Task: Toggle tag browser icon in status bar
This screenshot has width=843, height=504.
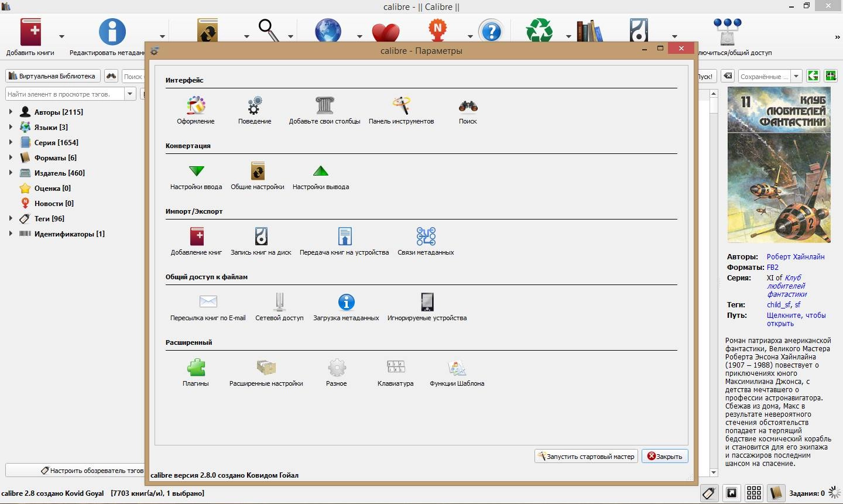Action: point(708,493)
